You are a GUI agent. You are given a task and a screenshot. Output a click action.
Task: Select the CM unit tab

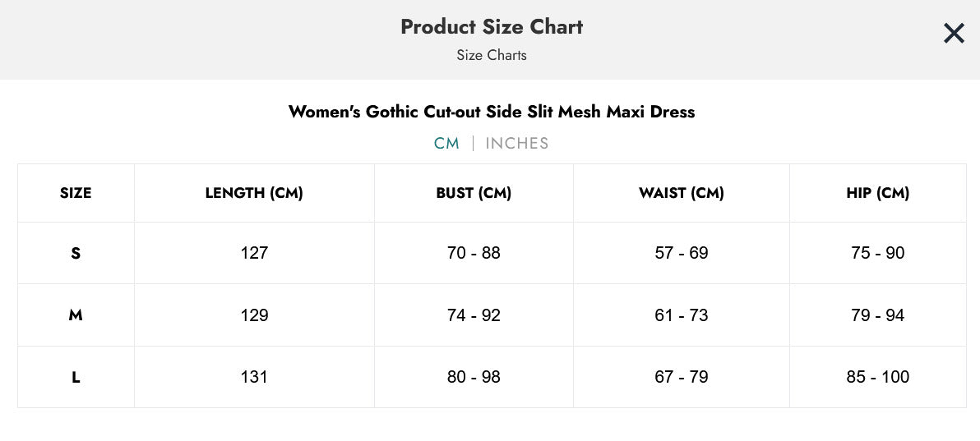447,144
